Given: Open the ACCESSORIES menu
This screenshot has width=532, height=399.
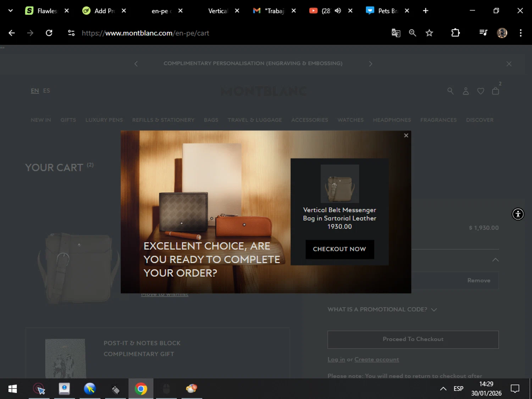Looking at the screenshot, I should point(310,120).
